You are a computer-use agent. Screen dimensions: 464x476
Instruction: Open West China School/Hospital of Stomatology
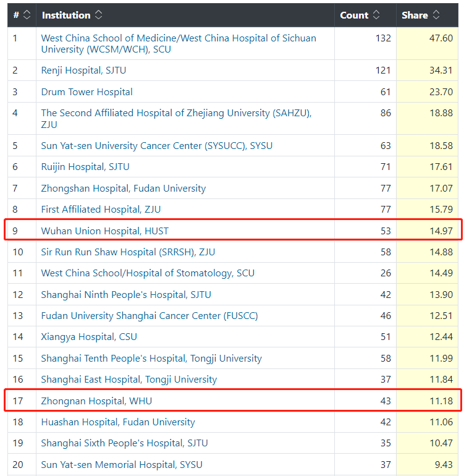[148, 273]
